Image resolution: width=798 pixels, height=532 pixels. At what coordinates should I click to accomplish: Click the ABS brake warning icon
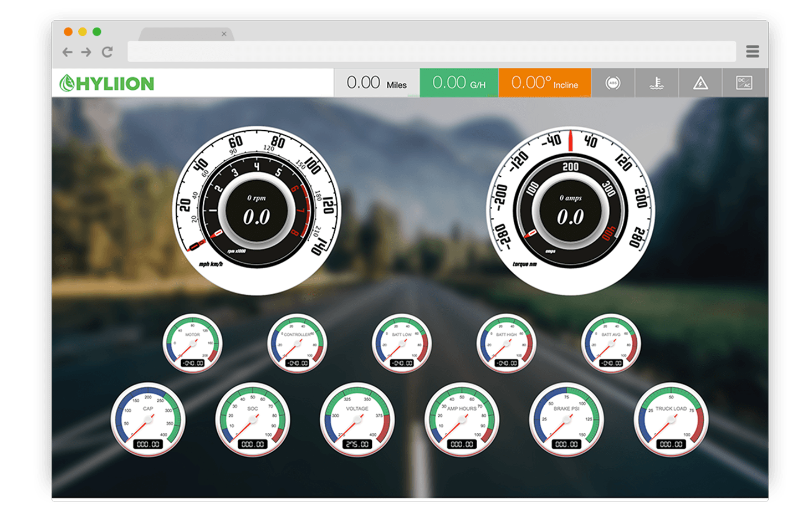coord(612,83)
